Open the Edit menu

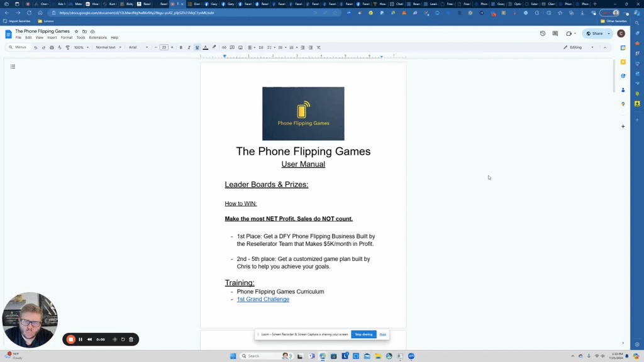click(28, 38)
